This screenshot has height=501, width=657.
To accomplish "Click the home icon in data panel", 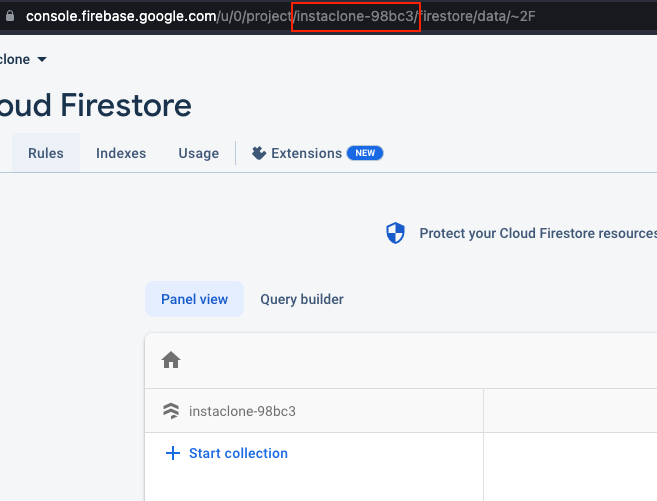I will [171, 360].
